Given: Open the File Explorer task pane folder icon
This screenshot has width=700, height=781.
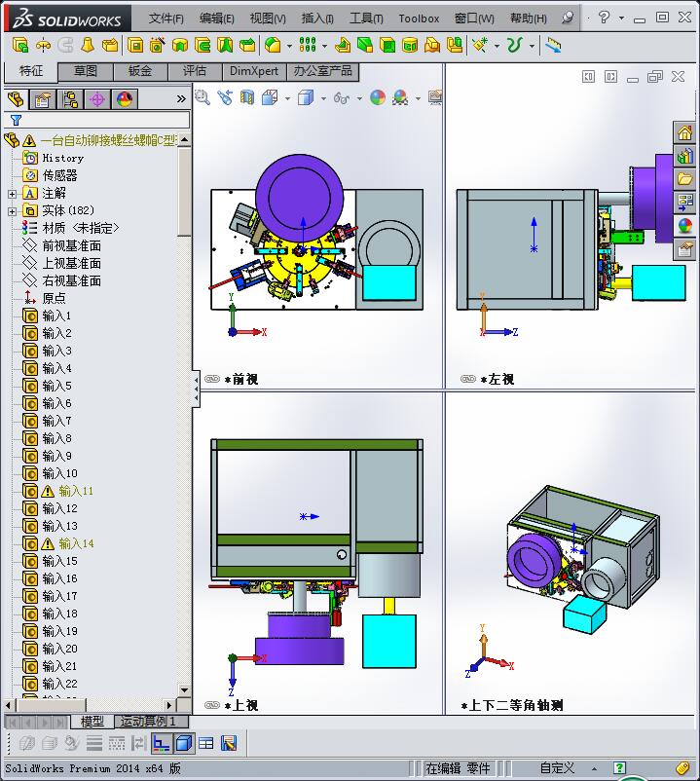Looking at the screenshot, I should click(x=684, y=179).
